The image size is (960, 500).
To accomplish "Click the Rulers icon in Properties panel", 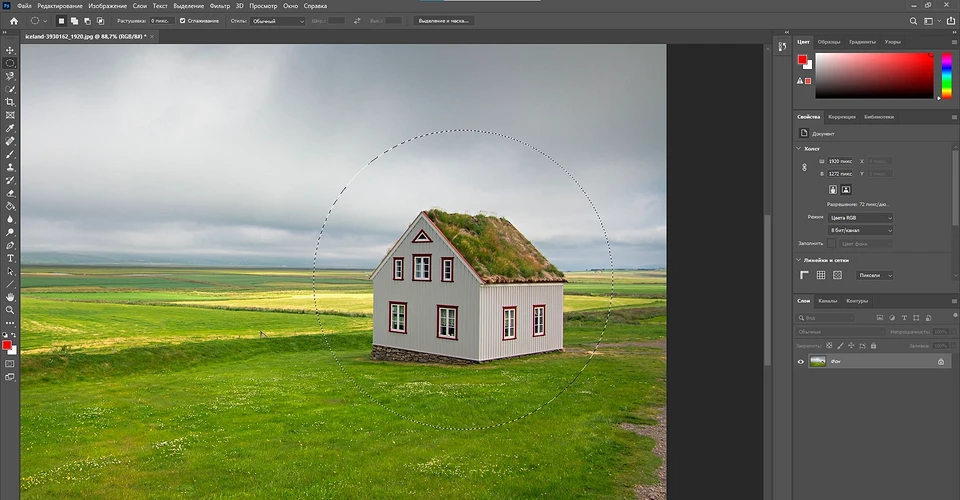I will point(804,275).
